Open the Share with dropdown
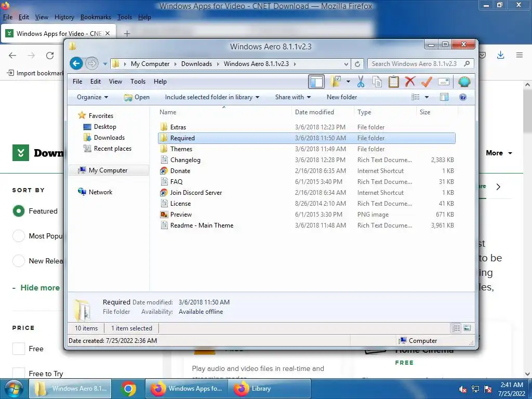The height and width of the screenshot is (399, 532). pyautogui.click(x=293, y=97)
